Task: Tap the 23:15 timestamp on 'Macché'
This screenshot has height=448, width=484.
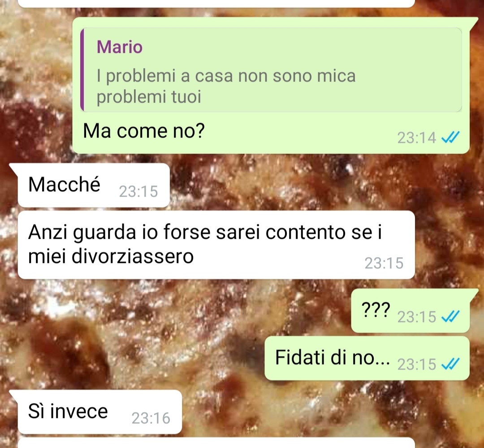Action: pos(138,191)
